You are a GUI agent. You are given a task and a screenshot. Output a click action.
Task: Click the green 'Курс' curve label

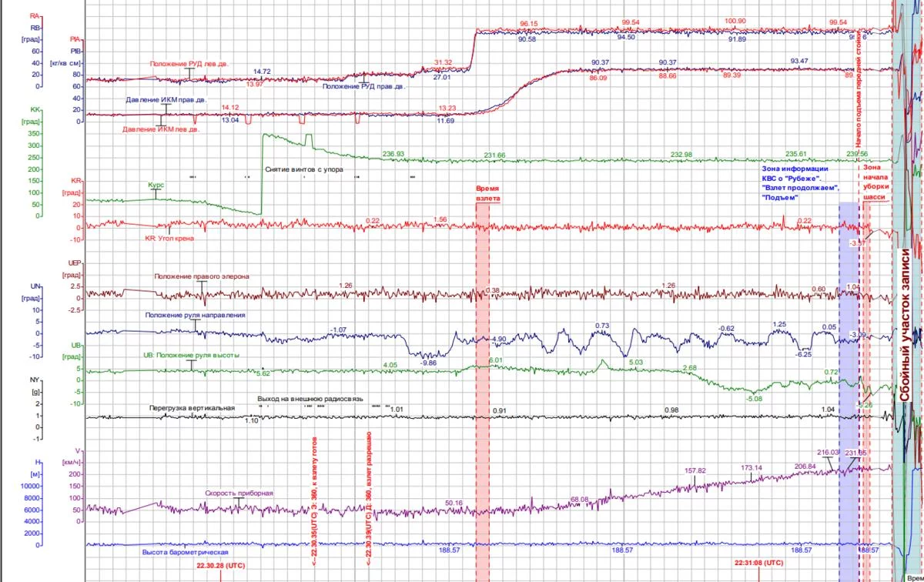pyautogui.click(x=156, y=186)
